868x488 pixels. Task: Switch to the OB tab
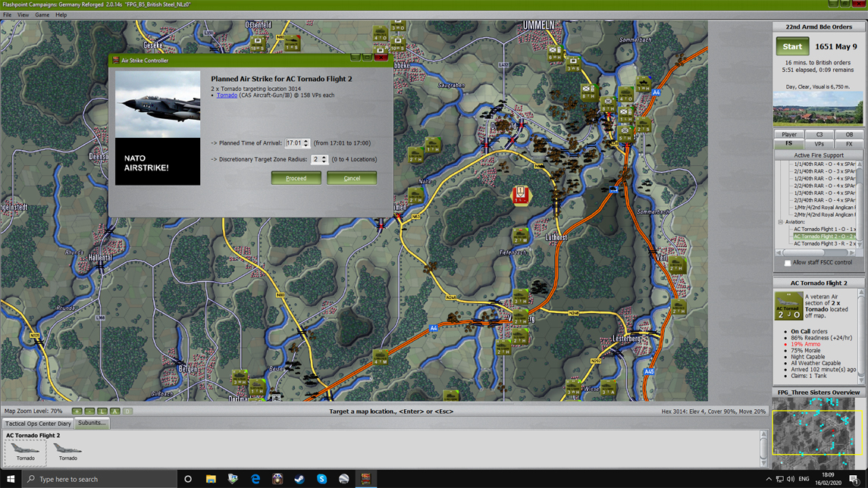pos(848,134)
